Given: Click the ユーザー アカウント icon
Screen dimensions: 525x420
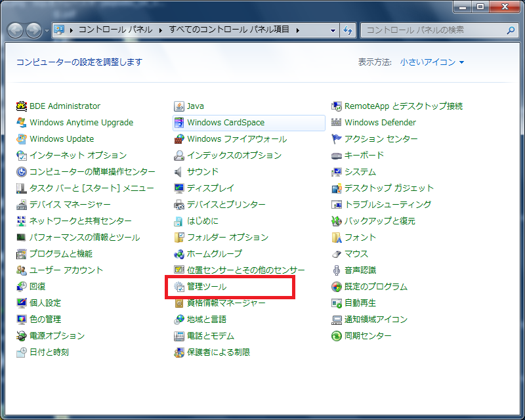Looking at the screenshot, I should coord(22,270).
